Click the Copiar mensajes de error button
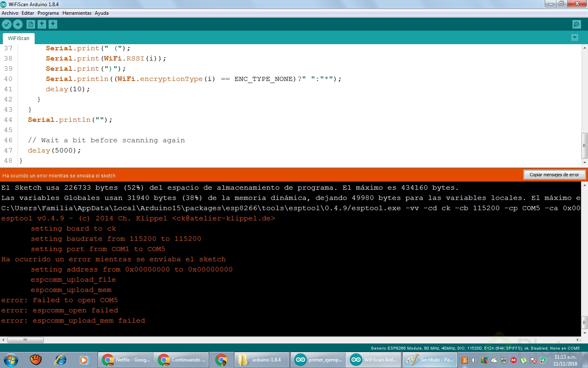This screenshot has width=588, height=368. click(555, 175)
